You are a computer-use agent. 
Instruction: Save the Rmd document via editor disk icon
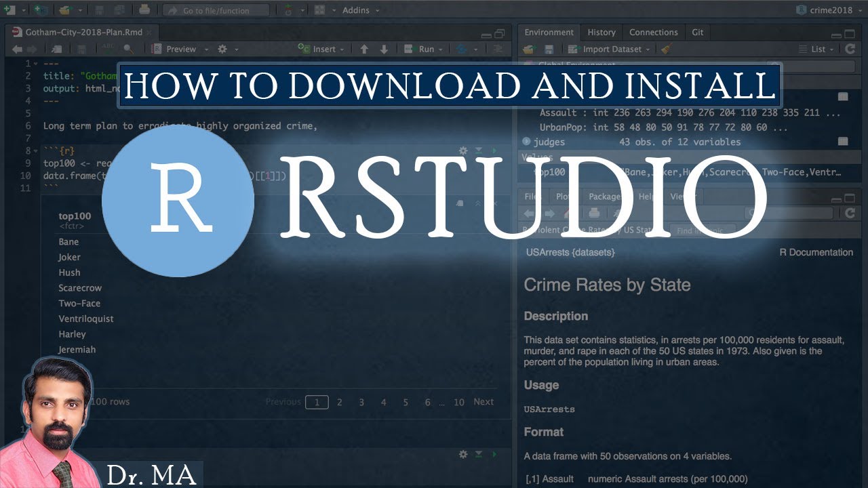[81, 49]
